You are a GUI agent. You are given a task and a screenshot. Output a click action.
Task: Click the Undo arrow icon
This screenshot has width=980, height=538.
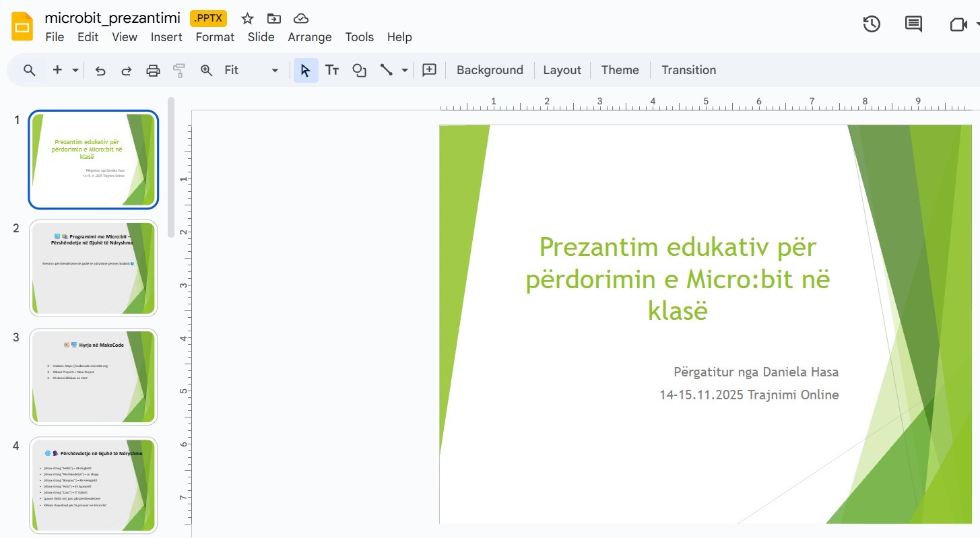(100, 70)
